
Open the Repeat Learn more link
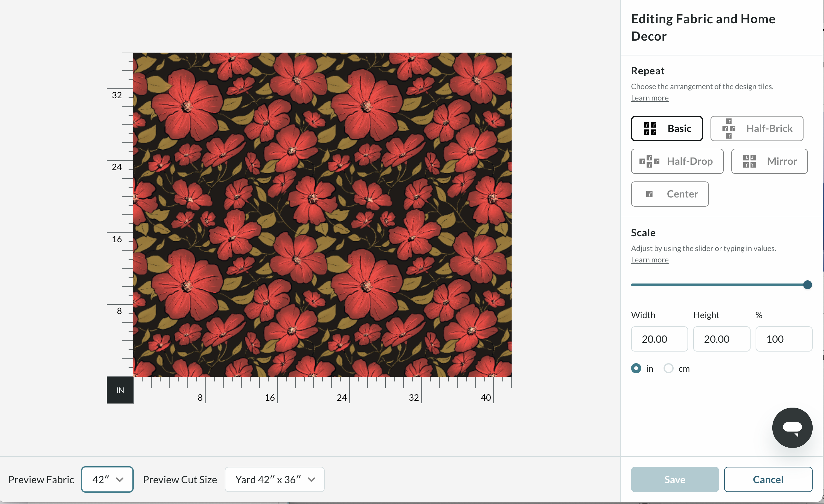[649, 98]
